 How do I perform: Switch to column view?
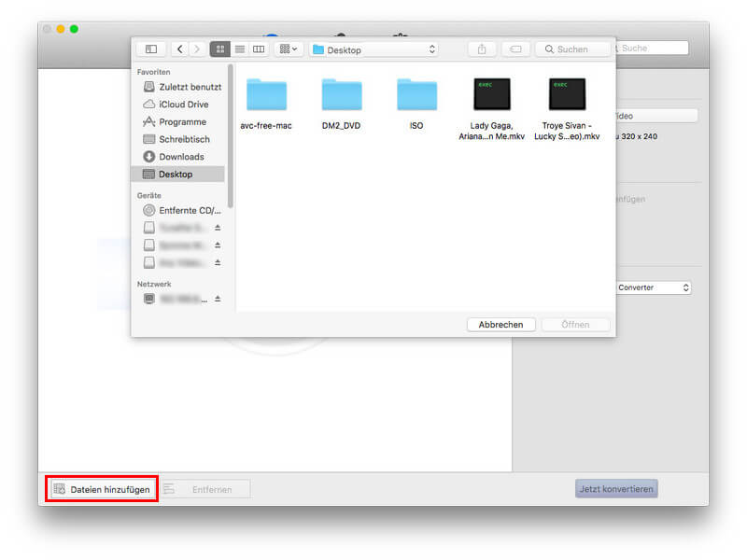259,49
